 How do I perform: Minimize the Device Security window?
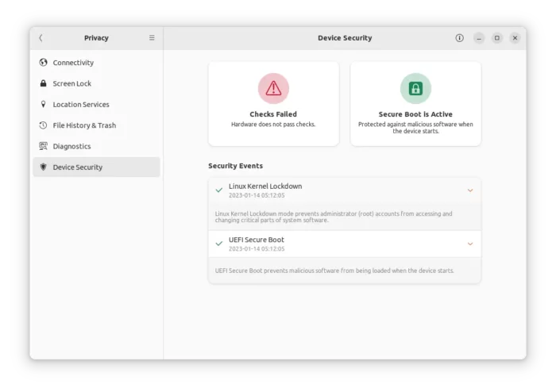[479, 38]
